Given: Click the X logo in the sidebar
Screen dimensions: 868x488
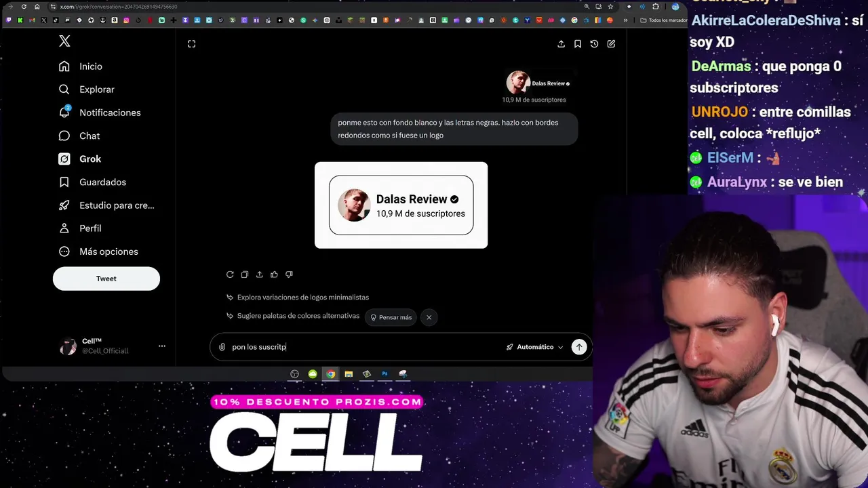Looking at the screenshot, I should click(x=64, y=41).
